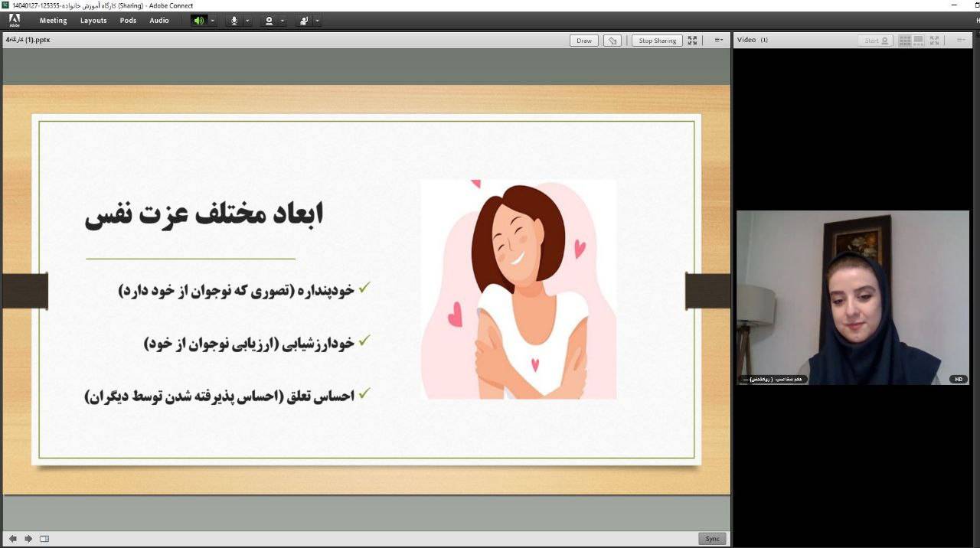Toggle the slide sidebar icon at bottom-left
The width and height of the screenshot is (980, 548).
[44, 539]
